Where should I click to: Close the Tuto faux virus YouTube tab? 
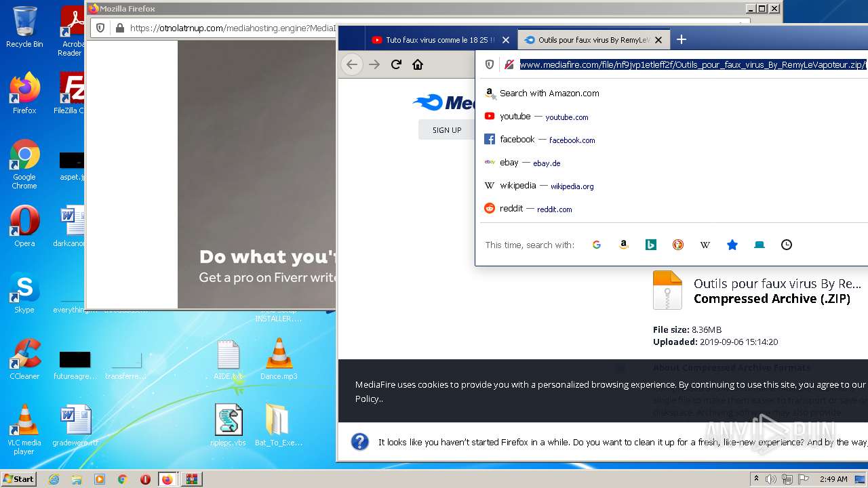[x=505, y=40]
